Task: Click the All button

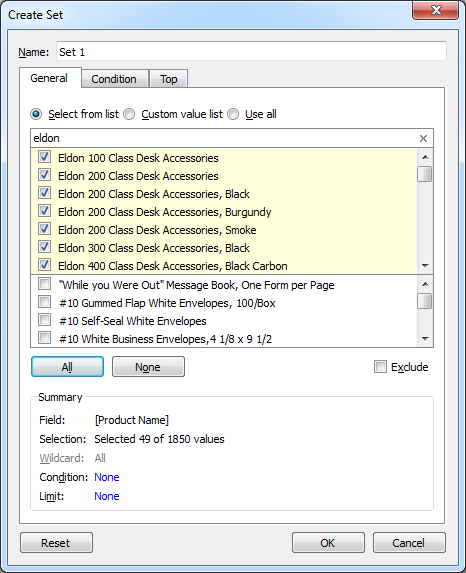Action: (67, 367)
